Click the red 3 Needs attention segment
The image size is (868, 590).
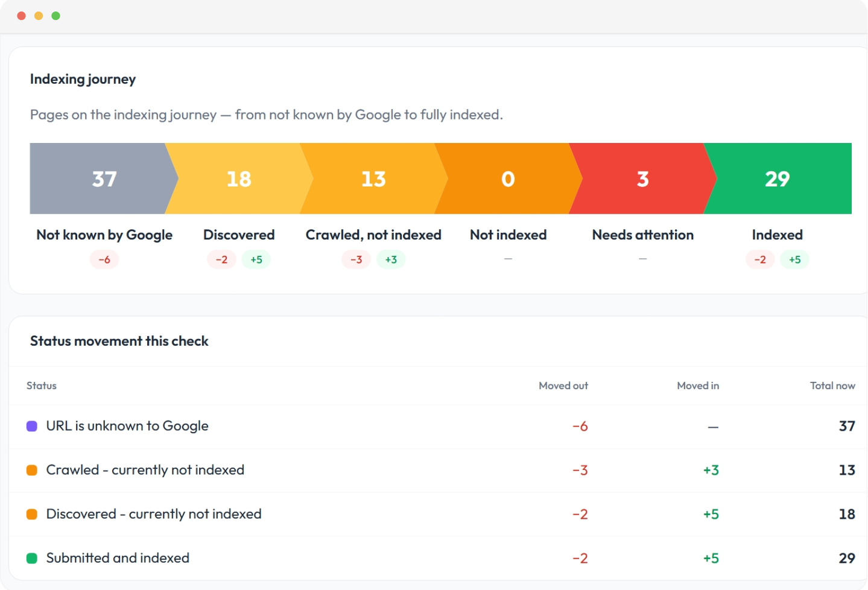(x=643, y=179)
